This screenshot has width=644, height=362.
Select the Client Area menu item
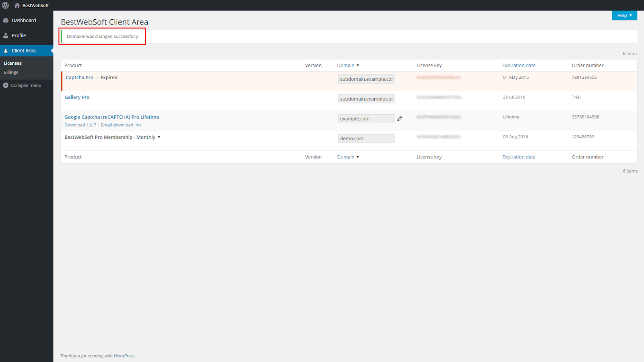(x=24, y=51)
